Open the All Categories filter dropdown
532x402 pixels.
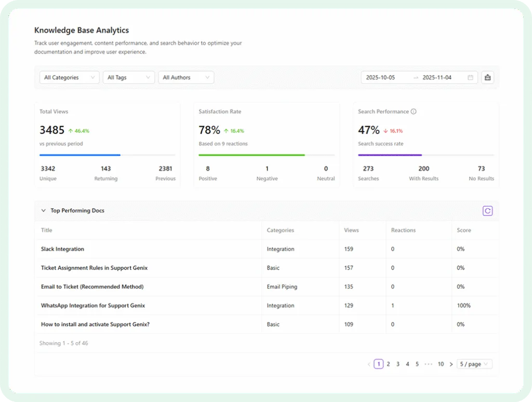69,77
